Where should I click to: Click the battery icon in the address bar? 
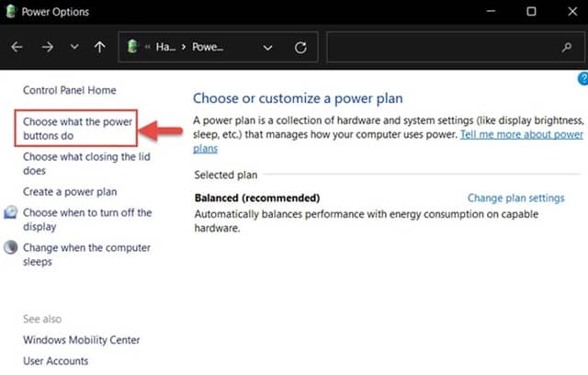[132, 47]
